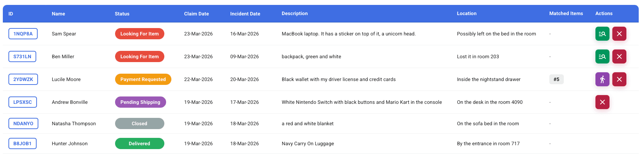Click red X icon for Andrew Bonville's claim
This screenshot has width=644, height=154.
click(x=602, y=102)
